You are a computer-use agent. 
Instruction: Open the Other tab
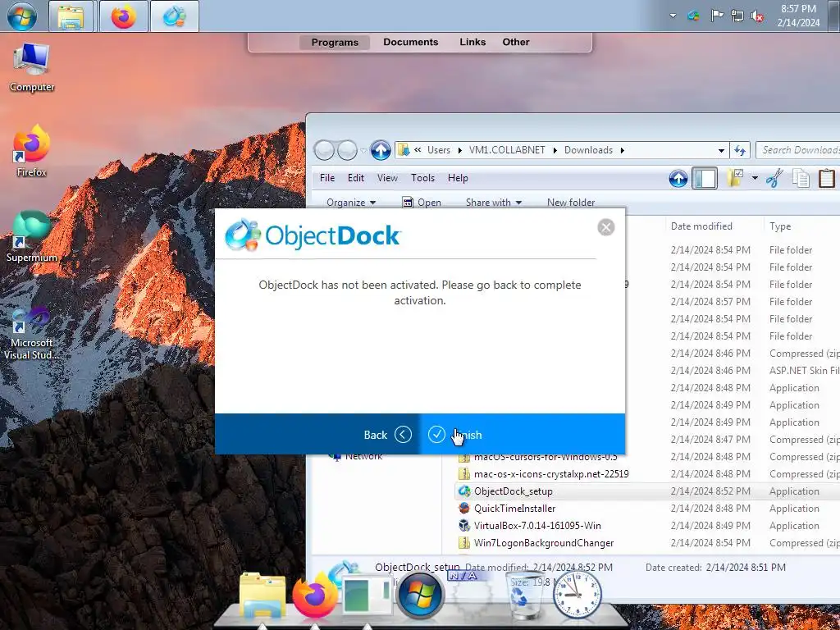pyautogui.click(x=516, y=42)
